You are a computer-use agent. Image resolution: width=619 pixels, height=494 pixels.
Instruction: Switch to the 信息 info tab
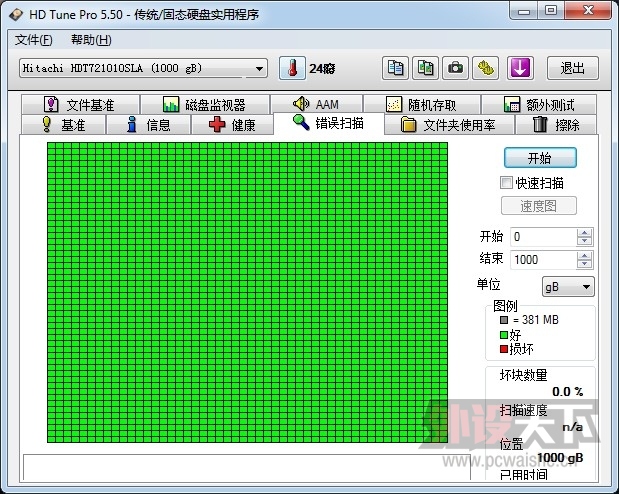point(148,125)
